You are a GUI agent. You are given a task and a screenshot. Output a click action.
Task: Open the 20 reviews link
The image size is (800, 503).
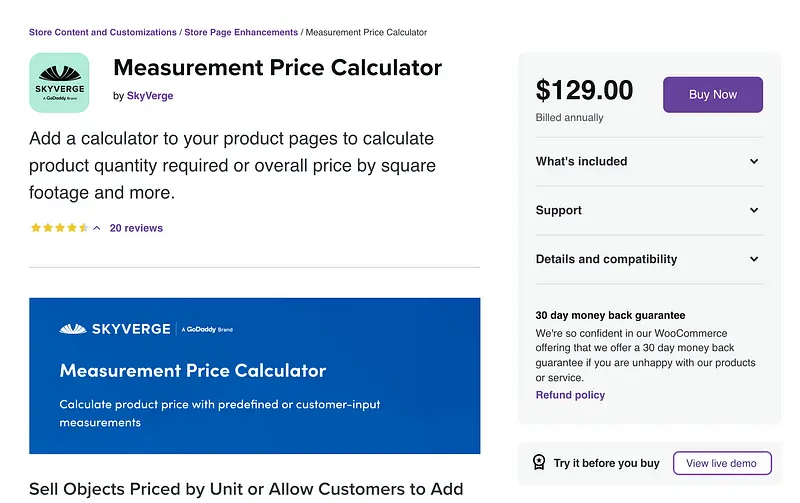click(136, 228)
